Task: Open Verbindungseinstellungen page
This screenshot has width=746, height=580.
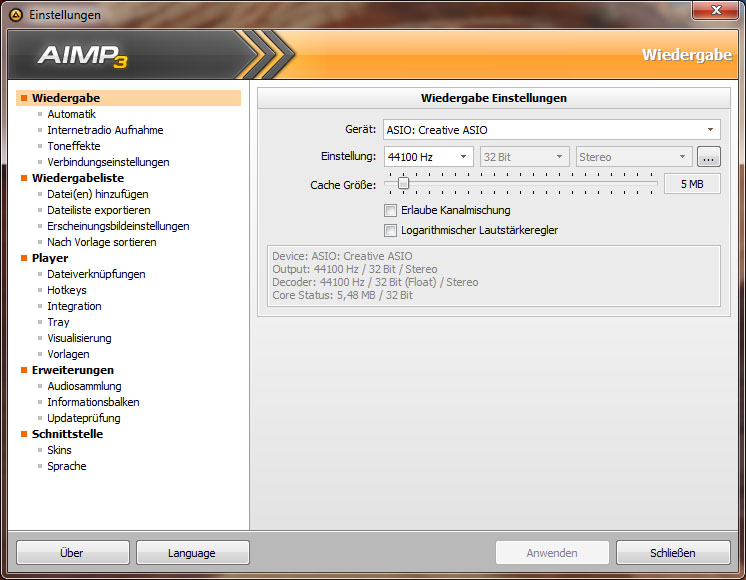Action: tap(108, 162)
